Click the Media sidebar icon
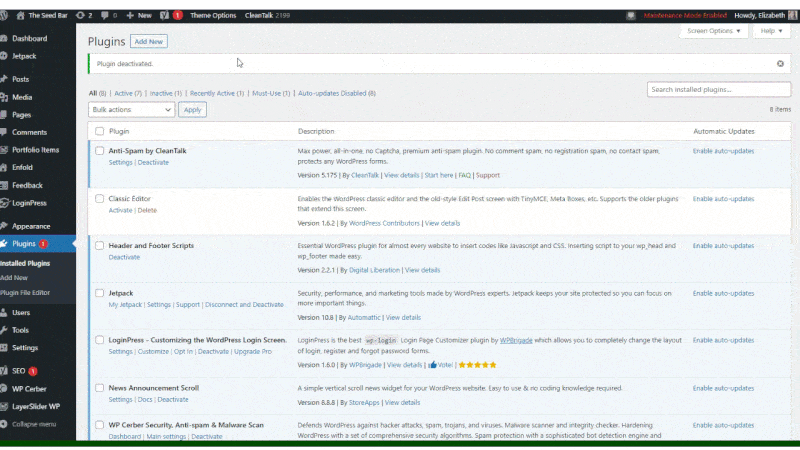Image resolution: width=800 pixels, height=450 pixels. (4, 97)
